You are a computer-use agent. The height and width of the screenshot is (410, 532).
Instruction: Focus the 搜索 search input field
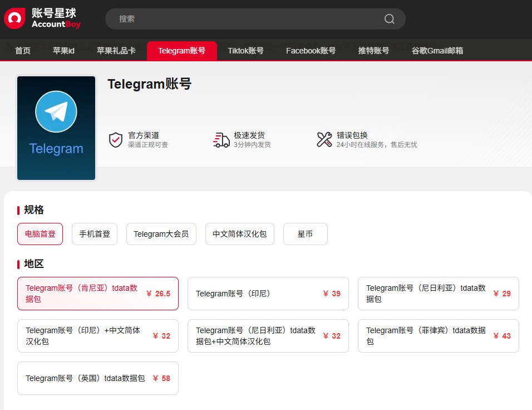pyautogui.click(x=255, y=19)
